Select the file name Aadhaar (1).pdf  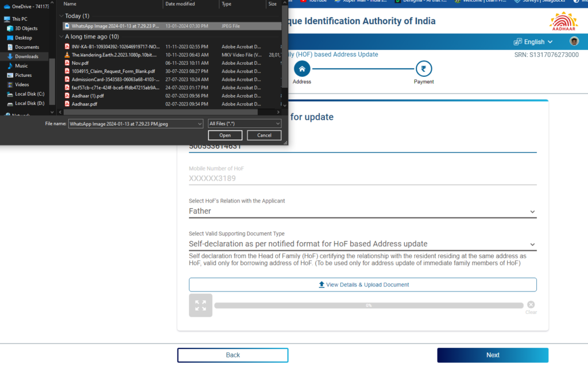pyautogui.click(x=88, y=96)
